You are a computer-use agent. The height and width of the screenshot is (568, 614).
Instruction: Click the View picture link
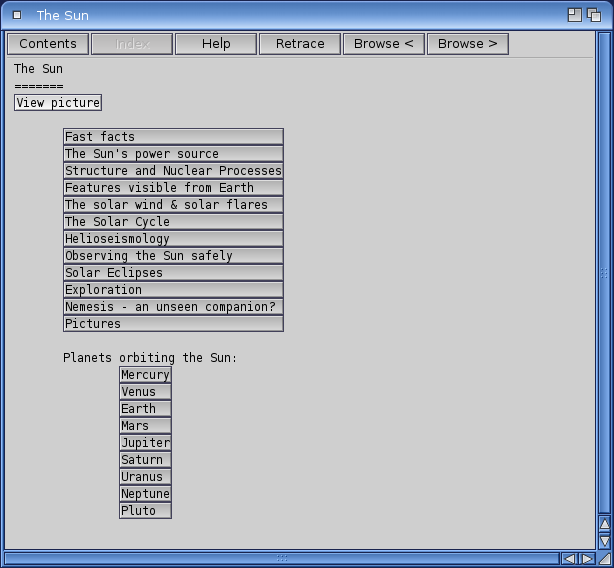[58, 103]
